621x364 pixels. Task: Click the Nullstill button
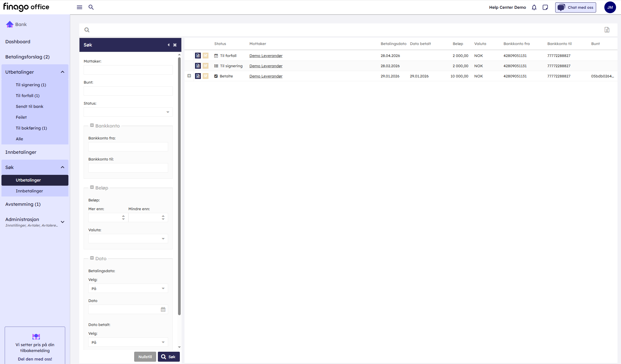tap(145, 357)
